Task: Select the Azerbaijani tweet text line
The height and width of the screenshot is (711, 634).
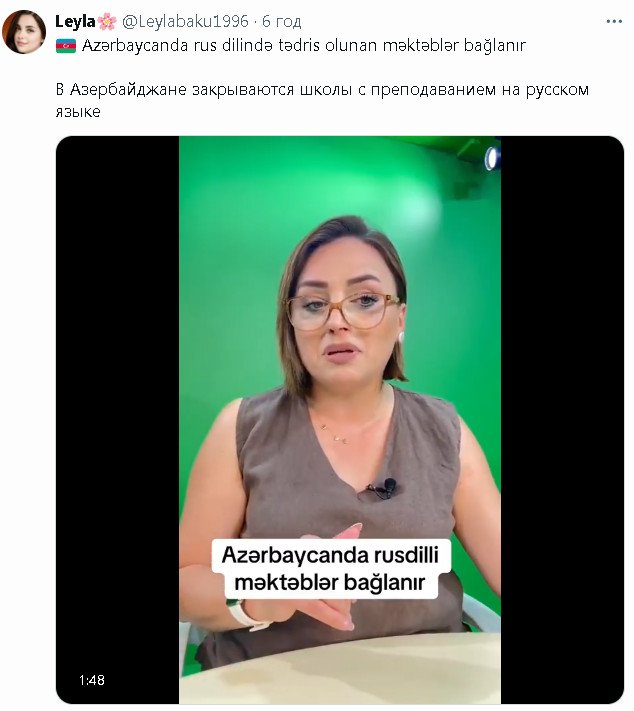Action: coord(303,46)
